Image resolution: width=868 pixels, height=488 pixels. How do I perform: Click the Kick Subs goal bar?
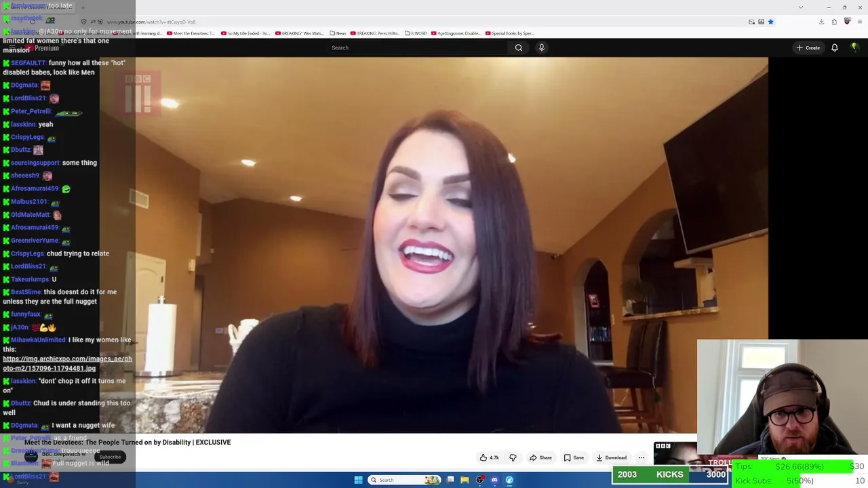799,481
